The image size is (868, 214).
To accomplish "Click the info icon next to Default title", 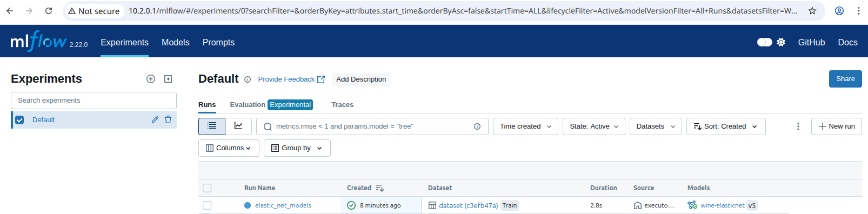I will [248, 79].
